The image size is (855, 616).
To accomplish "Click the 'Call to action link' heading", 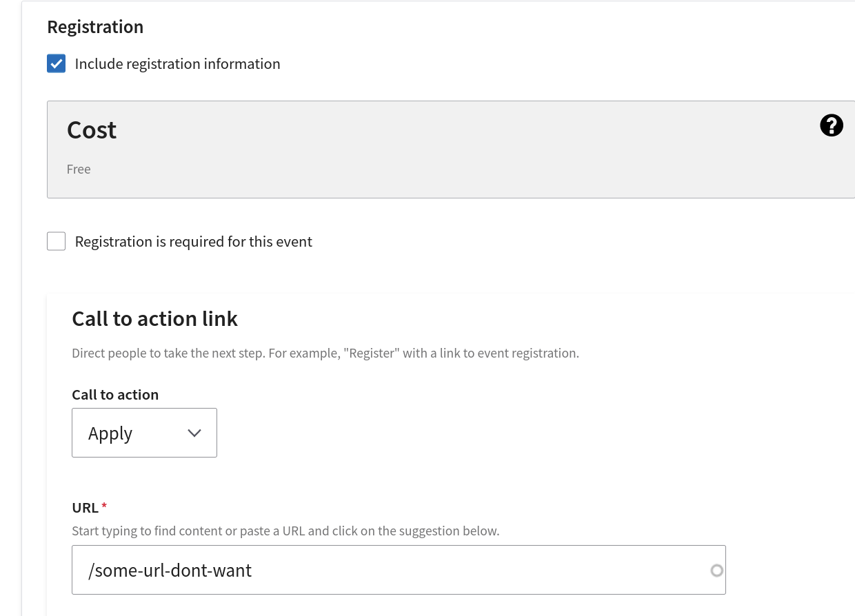I will (154, 319).
